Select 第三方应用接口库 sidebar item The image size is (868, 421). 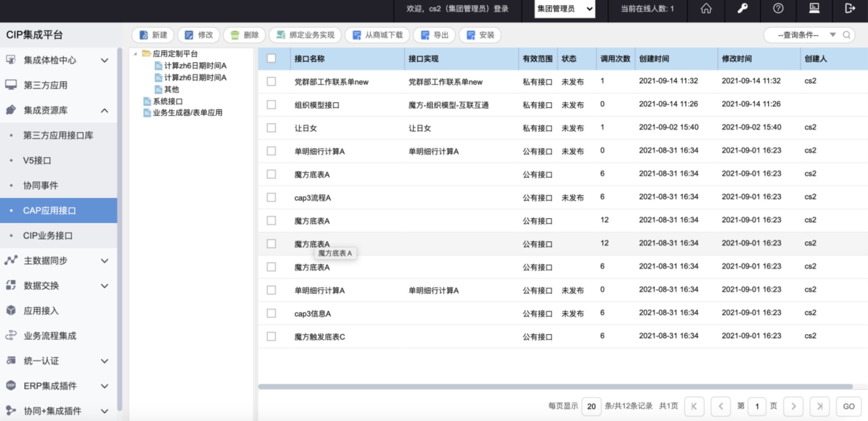(x=58, y=135)
